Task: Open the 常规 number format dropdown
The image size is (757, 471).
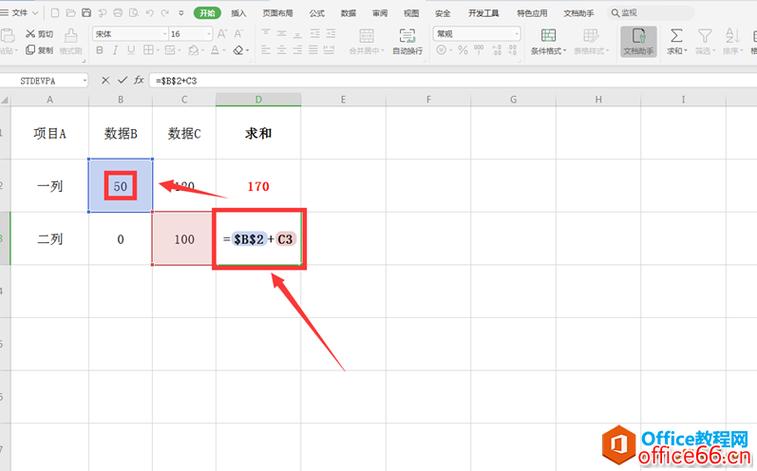Action: pos(517,34)
